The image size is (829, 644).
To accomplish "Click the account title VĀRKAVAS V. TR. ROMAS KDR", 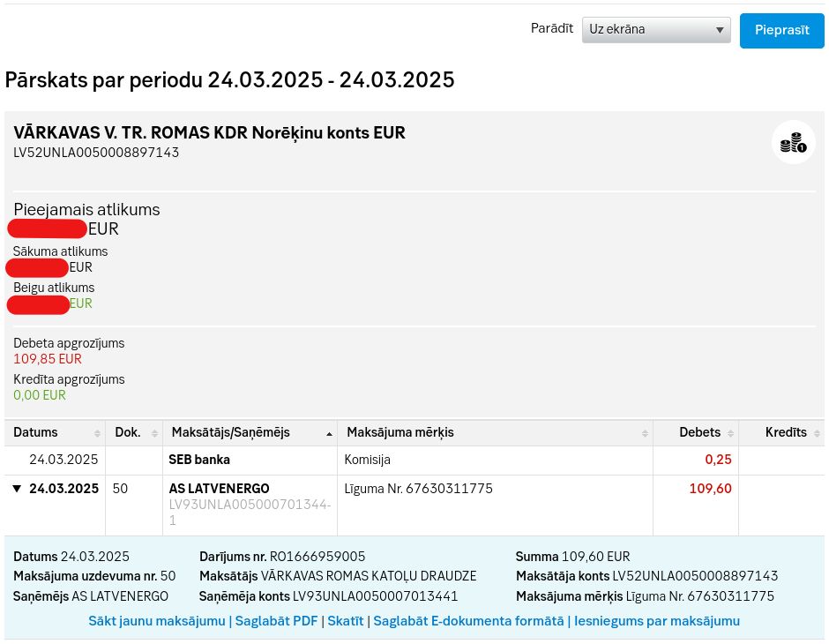I will point(209,132).
